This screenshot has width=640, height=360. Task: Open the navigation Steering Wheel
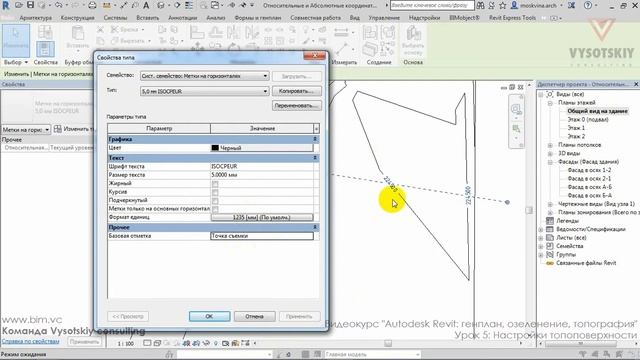coord(516,109)
